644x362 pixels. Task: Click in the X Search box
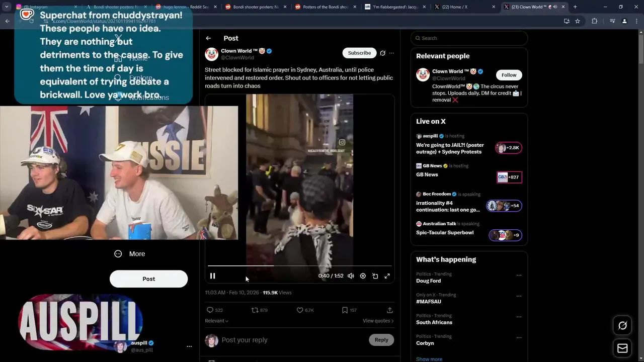point(469,38)
